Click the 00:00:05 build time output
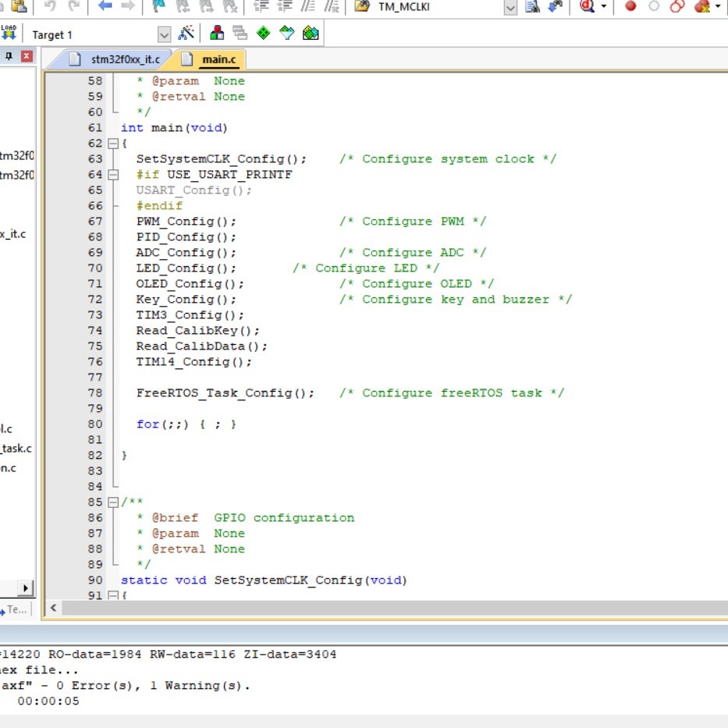728x728 pixels. click(48, 701)
